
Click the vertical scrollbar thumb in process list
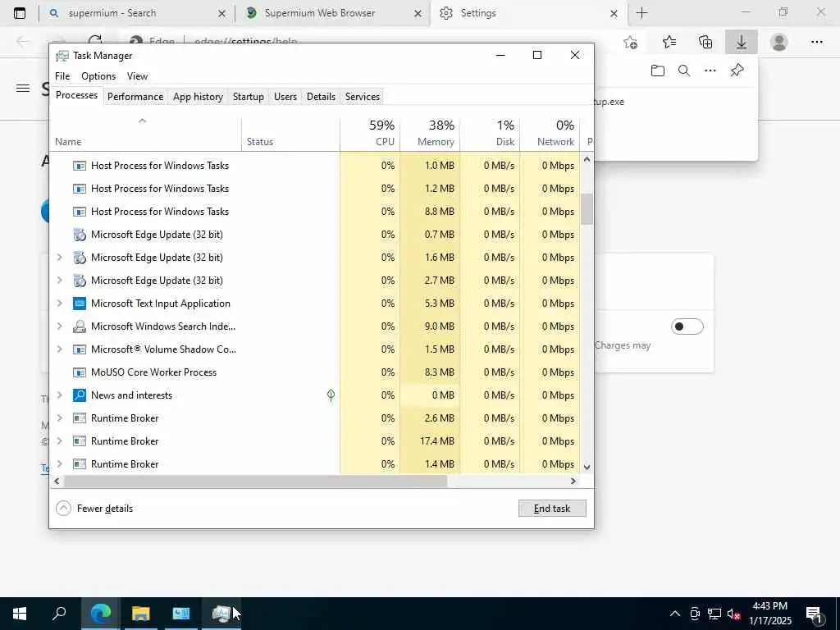coord(587,209)
